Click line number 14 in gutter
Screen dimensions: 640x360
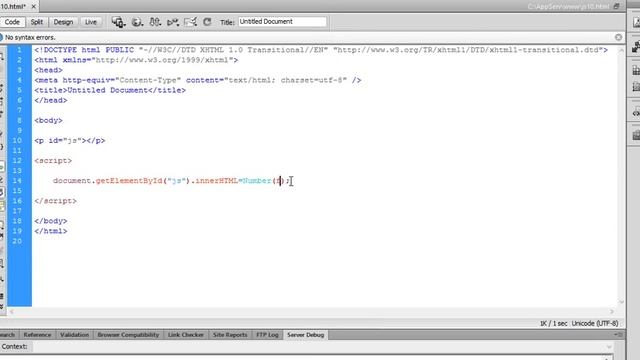[x=17, y=181]
